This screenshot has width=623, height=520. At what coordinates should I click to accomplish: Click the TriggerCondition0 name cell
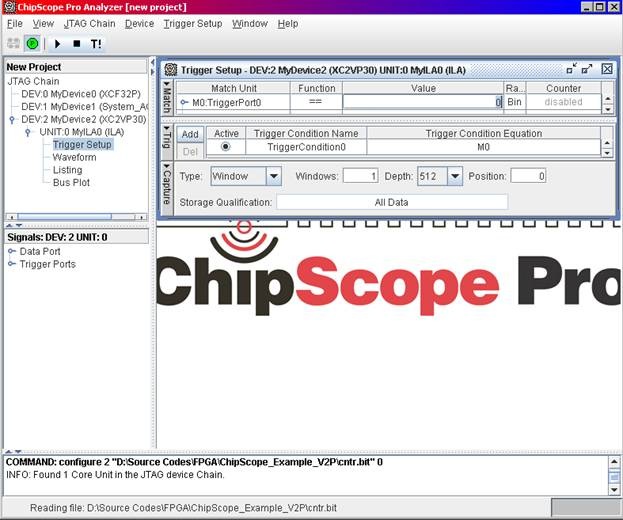point(306,147)
